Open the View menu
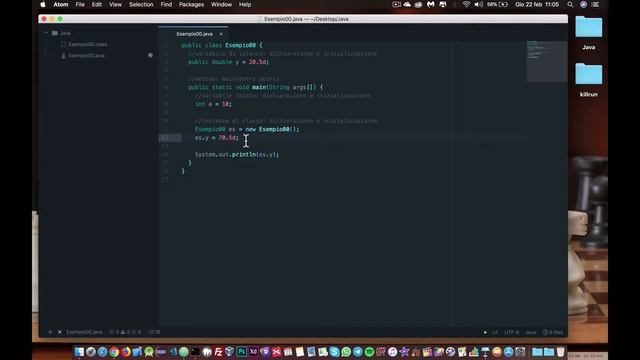This screenshot has width=640, height=360. [x=115, y=4]
